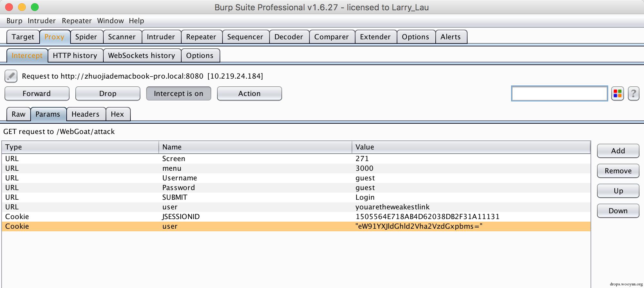This screenshot has width=644, height=288.
Task: Open the Action dropdown button
Action: click(x=249, y=94)
